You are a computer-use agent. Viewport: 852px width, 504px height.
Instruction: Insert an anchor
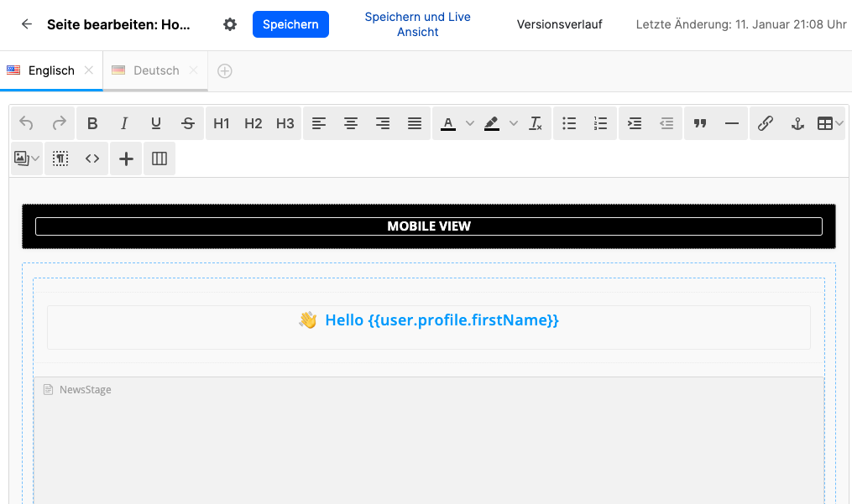click(x=797, y=123)
